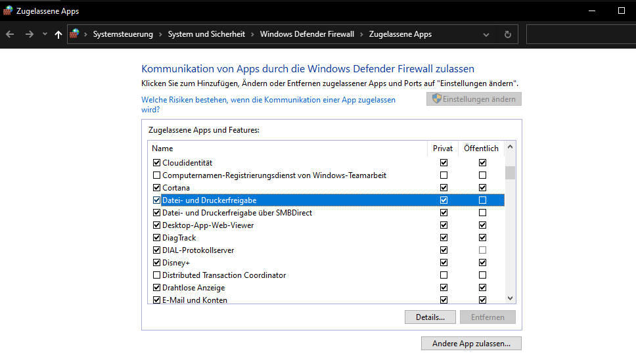
Task: Uncheck Cortana's Öffentlich checkbox
Action: point(482,187)
